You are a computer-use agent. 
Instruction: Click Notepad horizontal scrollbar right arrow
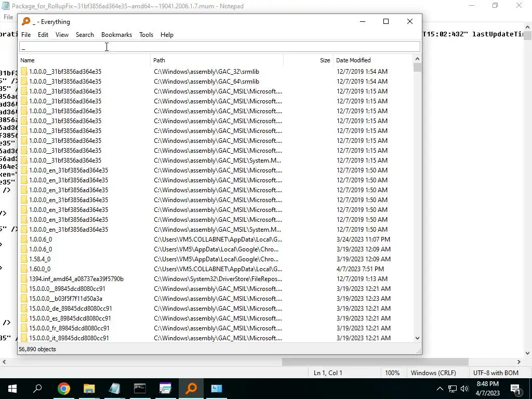519,362
